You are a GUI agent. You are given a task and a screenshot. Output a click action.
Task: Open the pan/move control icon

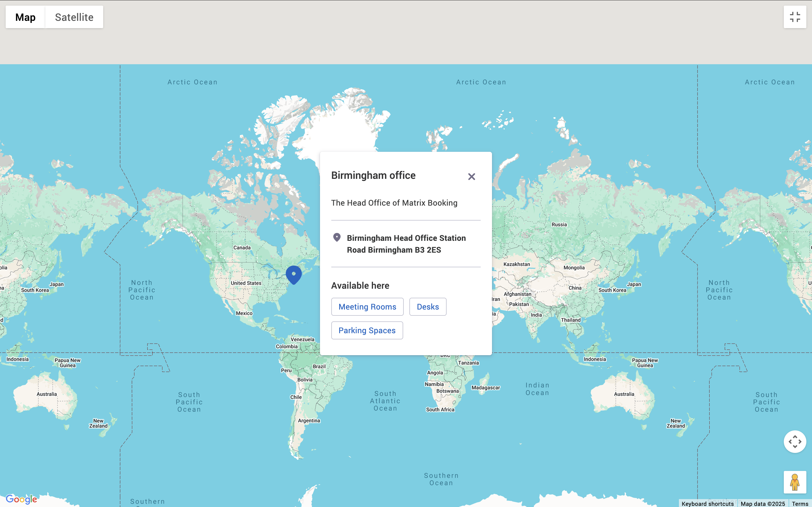pyautogui.click(x=795, y=441)
